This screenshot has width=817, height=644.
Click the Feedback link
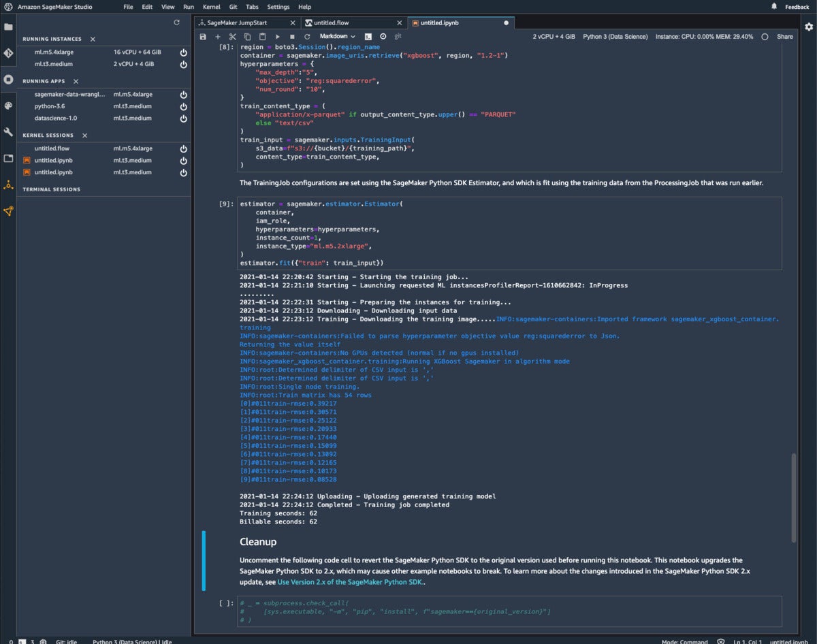coord(797,7)
